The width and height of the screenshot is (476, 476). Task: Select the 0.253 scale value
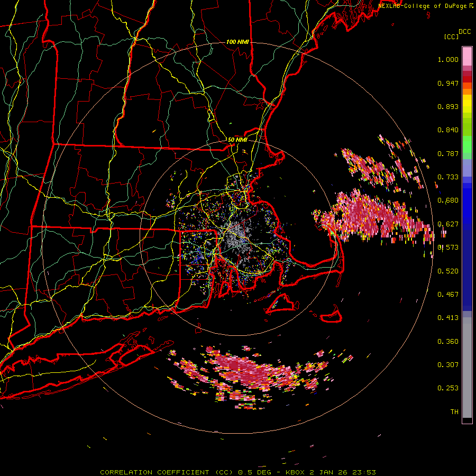(x=448, y=388)
